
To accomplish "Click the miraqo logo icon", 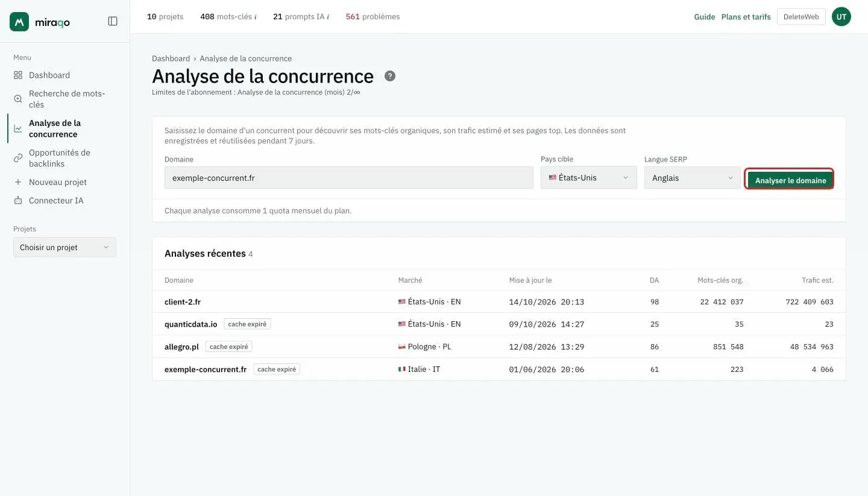I will 19,22.
